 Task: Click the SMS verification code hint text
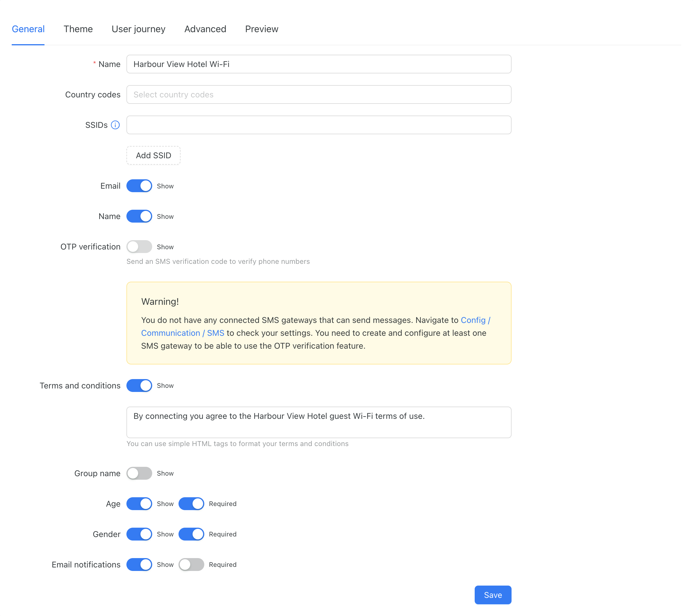218,261
